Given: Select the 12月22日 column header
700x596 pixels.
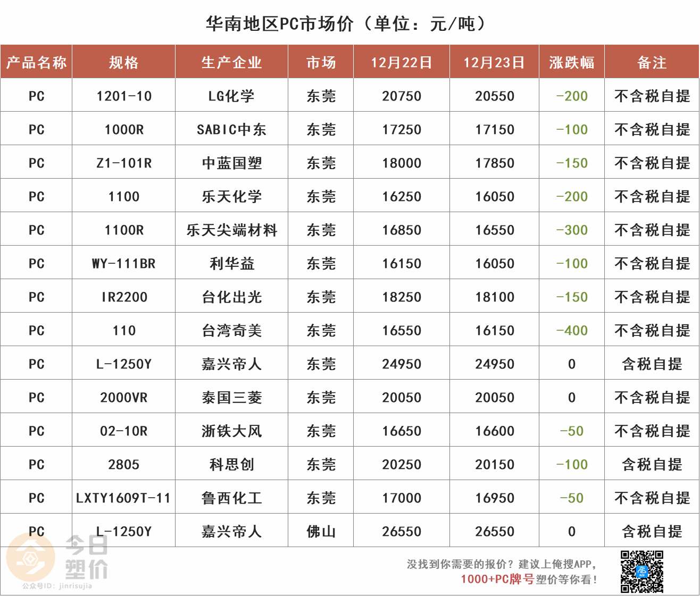Looking at the screenshot, I should pos(401,62).
